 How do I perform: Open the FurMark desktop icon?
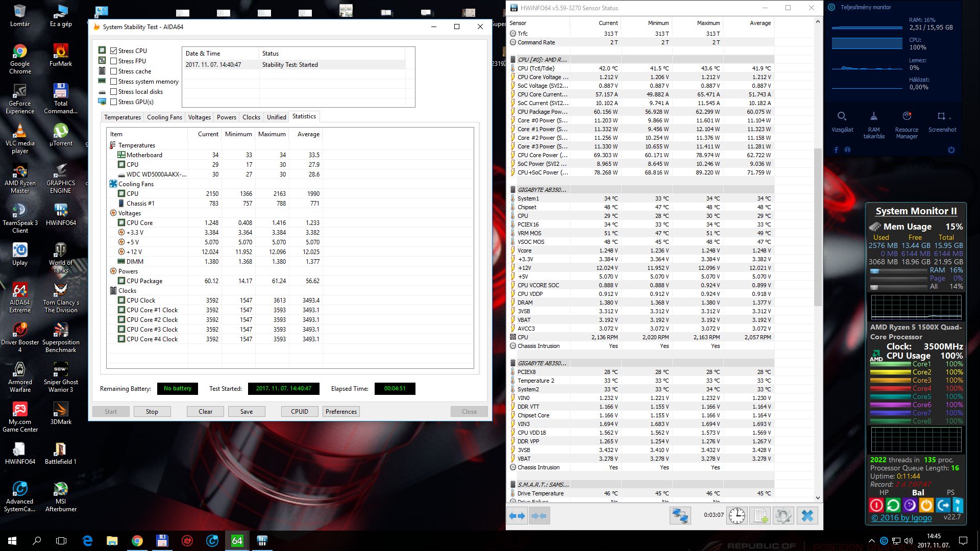pos(60,55)
